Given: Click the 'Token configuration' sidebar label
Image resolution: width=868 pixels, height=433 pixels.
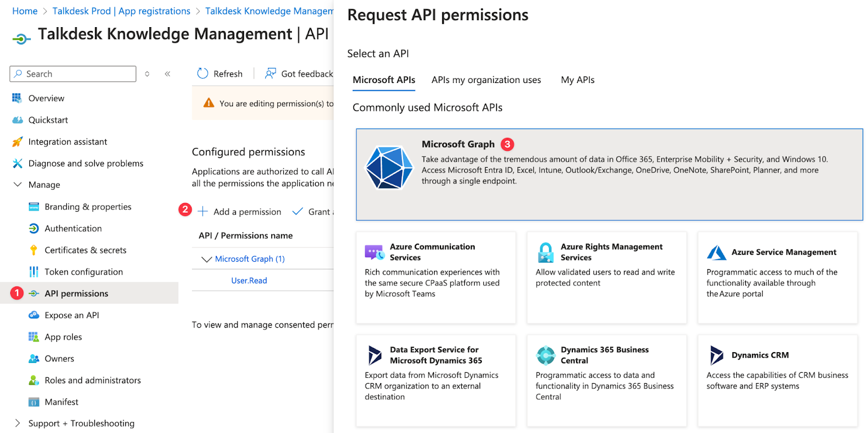Looking at the screenshot, I should click(84, 272).
